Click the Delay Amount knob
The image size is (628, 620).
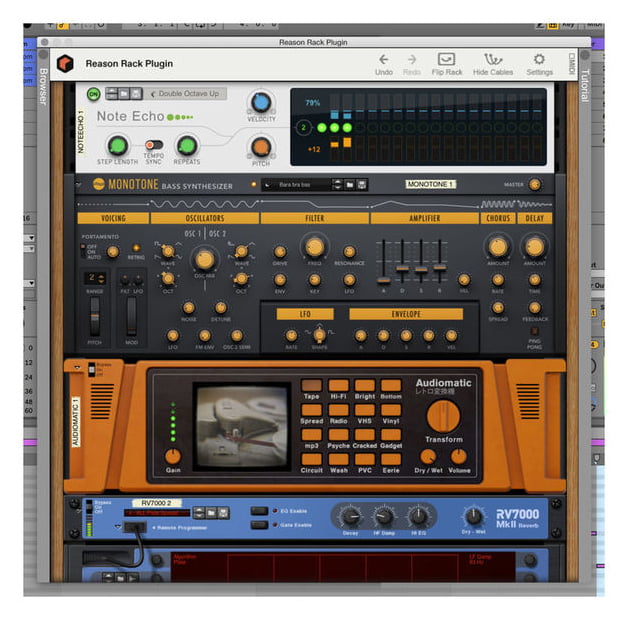(x=534, y=247)
